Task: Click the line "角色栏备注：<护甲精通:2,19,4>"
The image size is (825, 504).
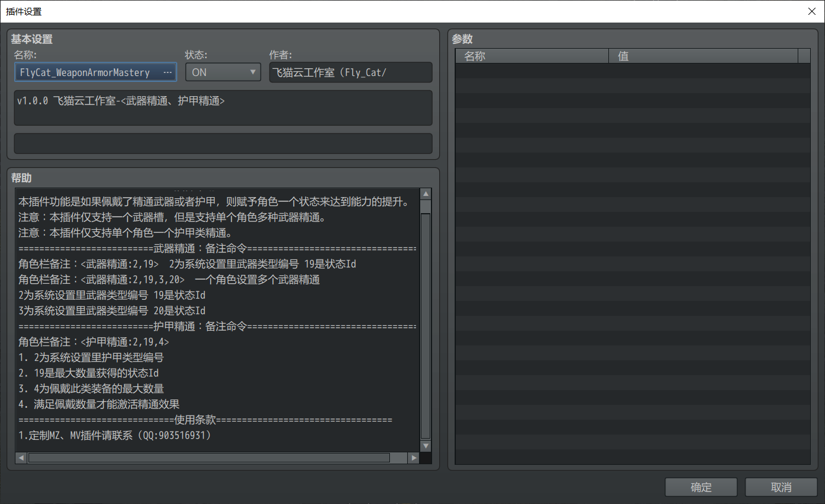Action: (x=94, y=342)
